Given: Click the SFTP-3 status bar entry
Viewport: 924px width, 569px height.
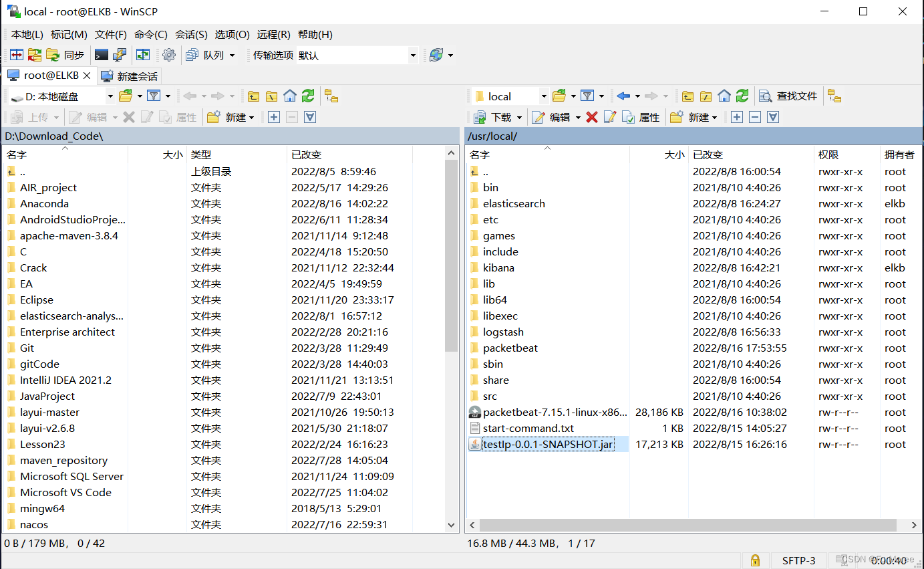Looking at the screenshot, I should pos(799,560).
